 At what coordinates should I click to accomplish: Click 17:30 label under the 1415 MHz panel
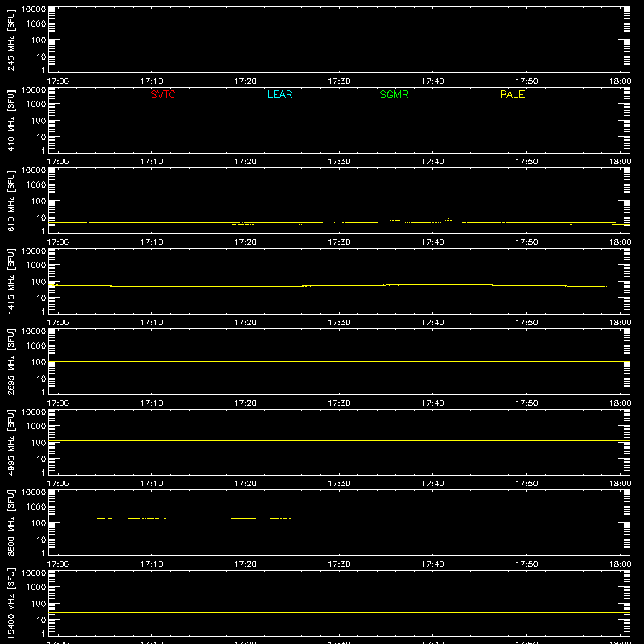339,323
